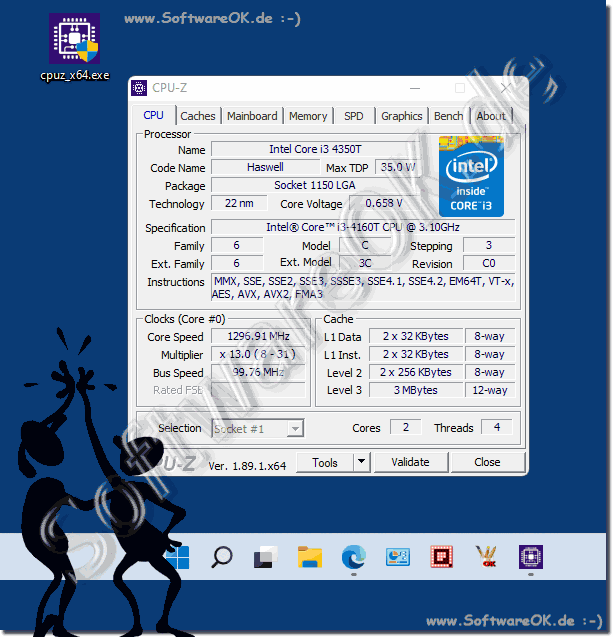Click the Intel Core i3 logo badge
Viewport: 613px width, 637px height.
[x=471, y=176]
